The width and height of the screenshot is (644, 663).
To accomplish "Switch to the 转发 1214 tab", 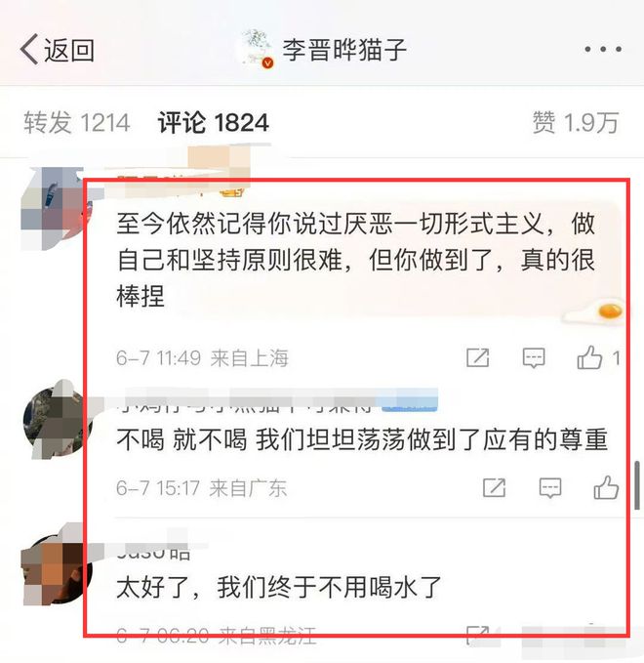I will point(76,123).
